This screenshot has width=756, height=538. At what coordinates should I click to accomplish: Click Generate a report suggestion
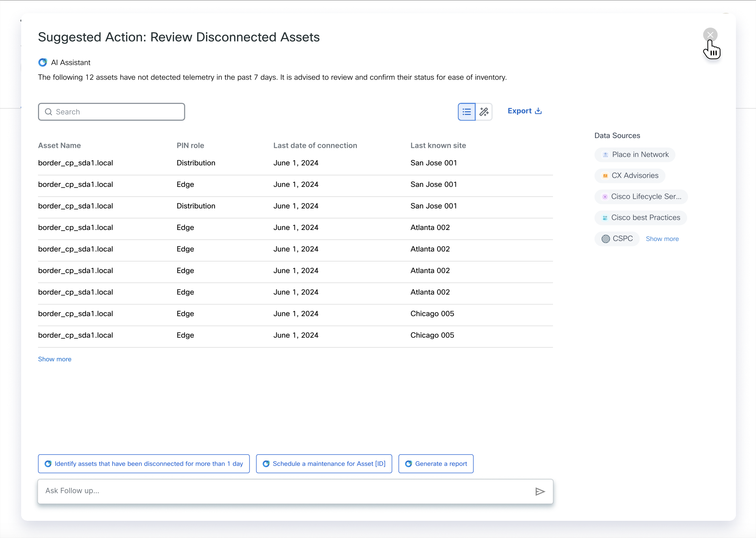[x=436, y=464]
